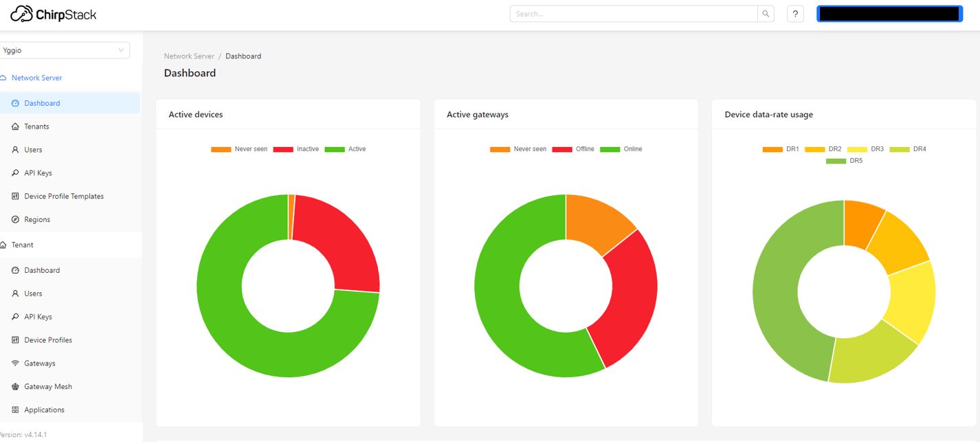Screen dimensions: 980x444
Task: Open the help question mark button
Action: click(x=795, y=13)
